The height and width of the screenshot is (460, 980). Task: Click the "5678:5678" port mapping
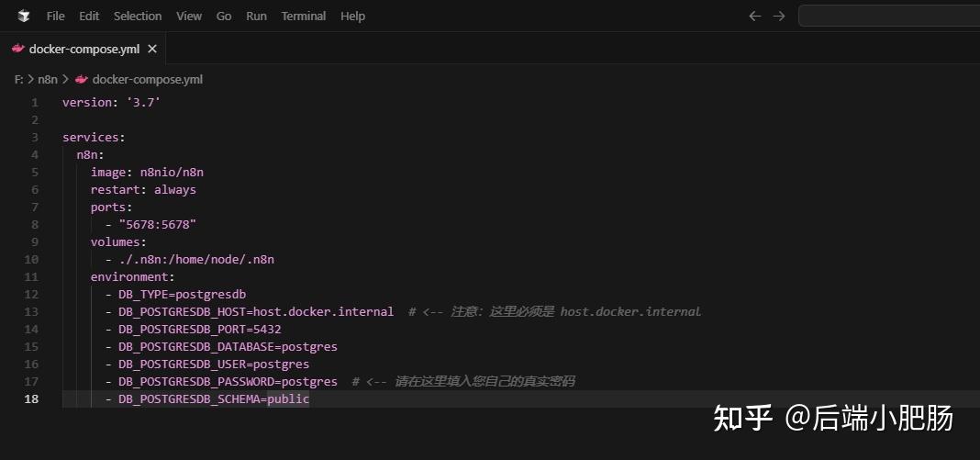pyautogui.click(x=158, y=224)
